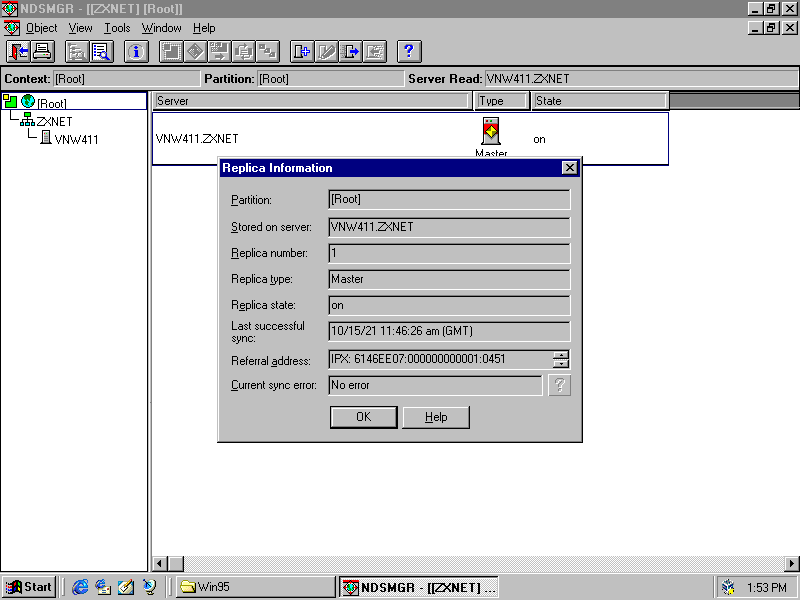Click the Partition field showing [Root] in dialog
Viewport: 800px width, 600px height.
449,199
